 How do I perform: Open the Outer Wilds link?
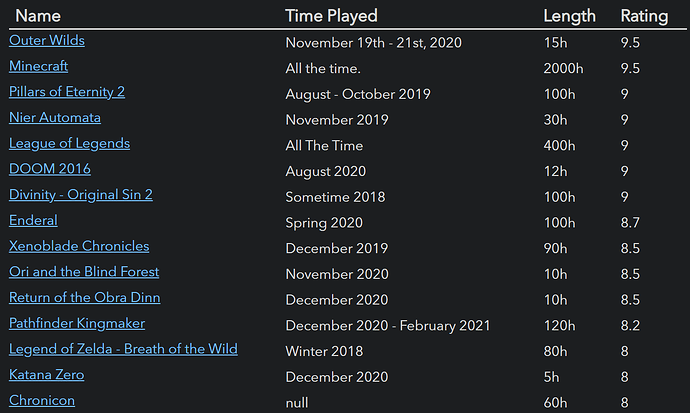[46, 41]
